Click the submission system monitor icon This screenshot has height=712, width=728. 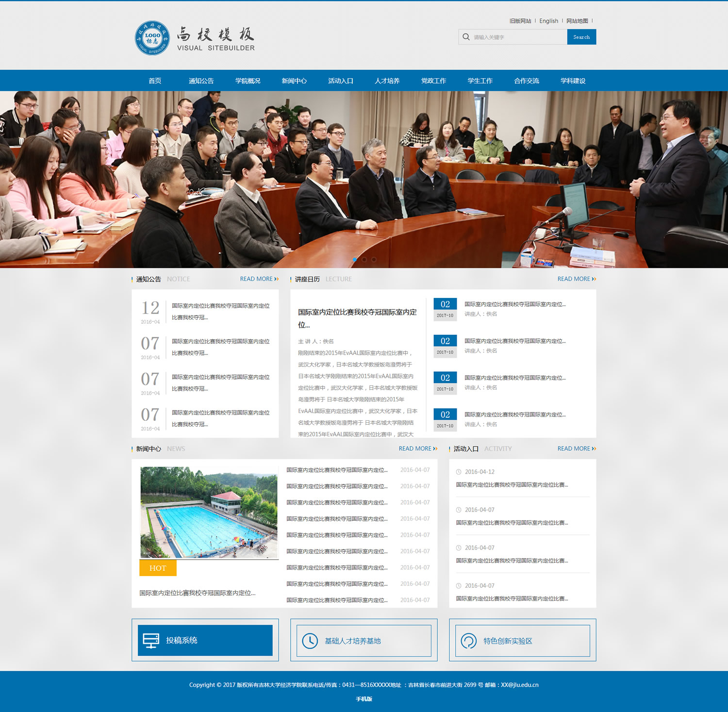click(151, 641)
